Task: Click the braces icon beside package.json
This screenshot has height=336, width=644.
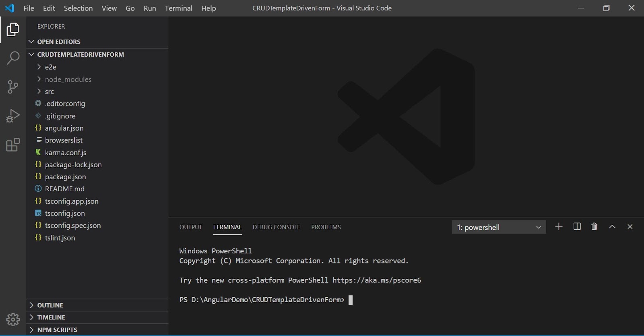Action: (x=38, y=176)
